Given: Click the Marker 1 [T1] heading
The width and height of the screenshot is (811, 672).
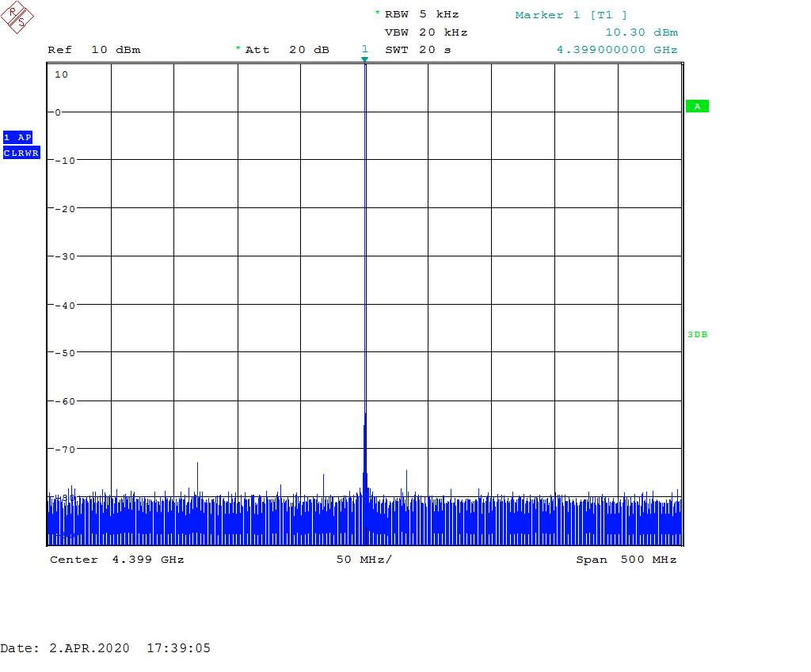Looking at the screenshot, I should (571, 15).
